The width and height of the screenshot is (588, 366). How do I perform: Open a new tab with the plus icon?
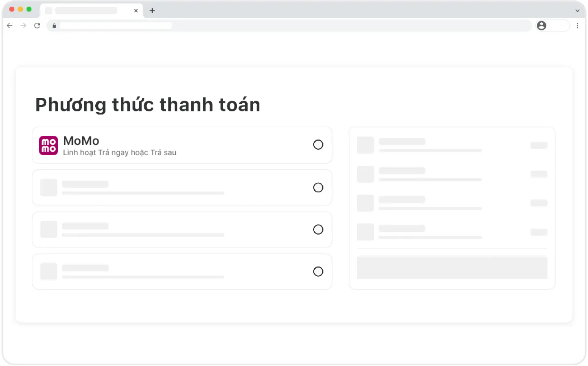pyautogui.click(x=152, y=11)
